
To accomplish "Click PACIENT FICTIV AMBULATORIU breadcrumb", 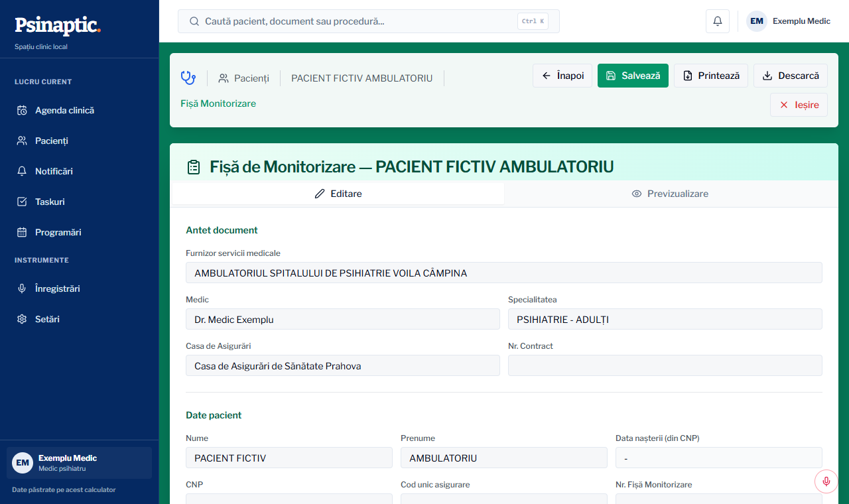I will pos(362,78).
